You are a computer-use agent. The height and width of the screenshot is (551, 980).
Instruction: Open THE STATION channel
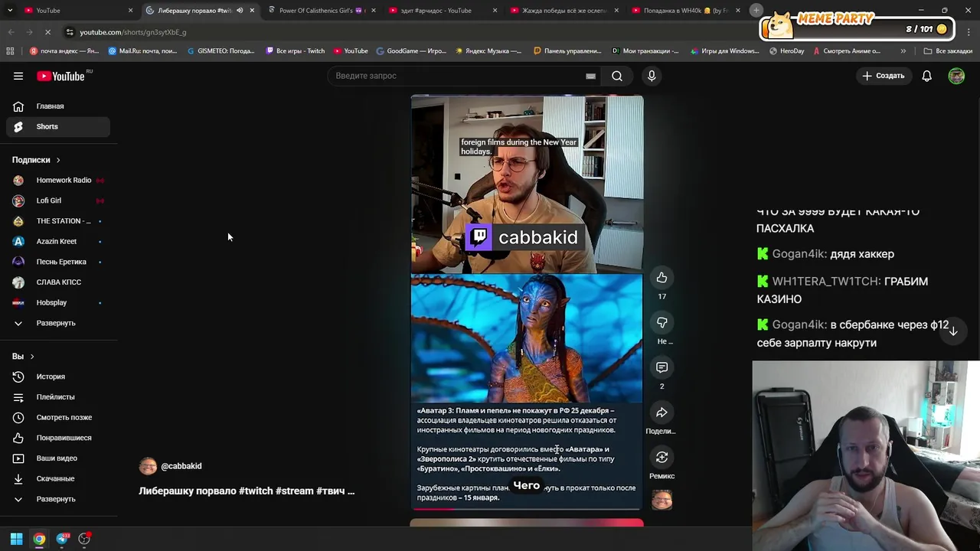pos(58,221)
